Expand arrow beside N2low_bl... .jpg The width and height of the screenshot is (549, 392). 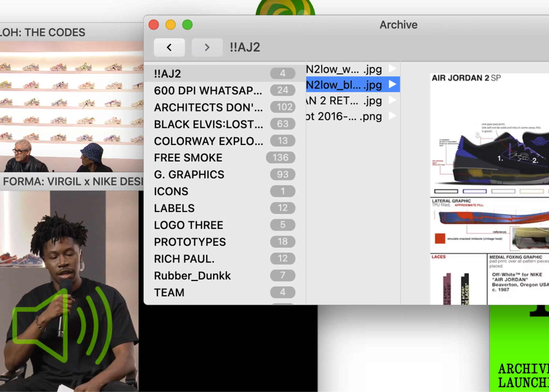pos(392,84)
